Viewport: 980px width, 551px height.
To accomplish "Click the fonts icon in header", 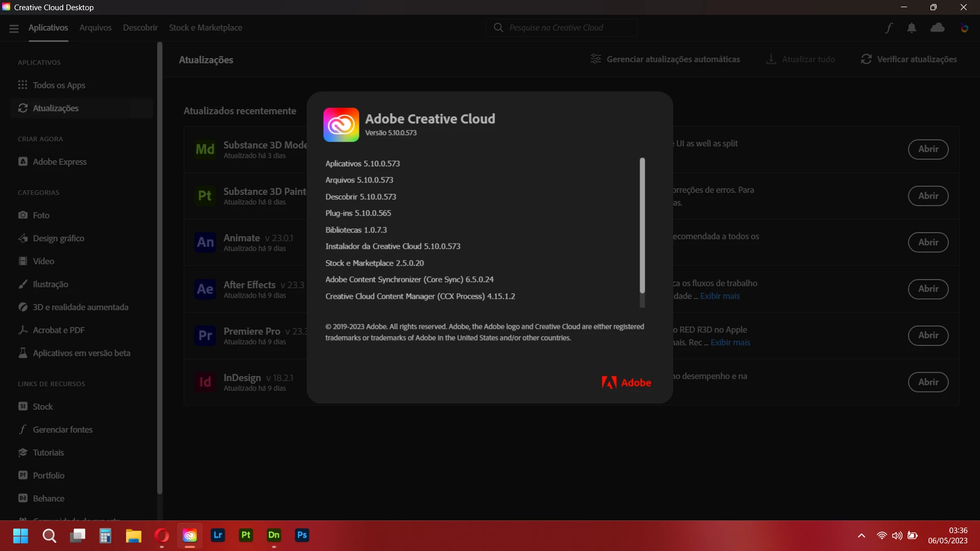I will (889, 28).
